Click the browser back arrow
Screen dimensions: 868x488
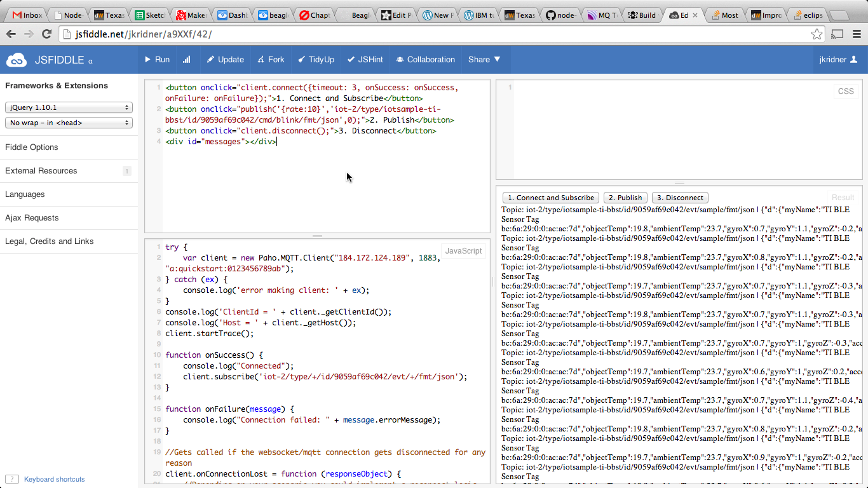coord(11,34)
